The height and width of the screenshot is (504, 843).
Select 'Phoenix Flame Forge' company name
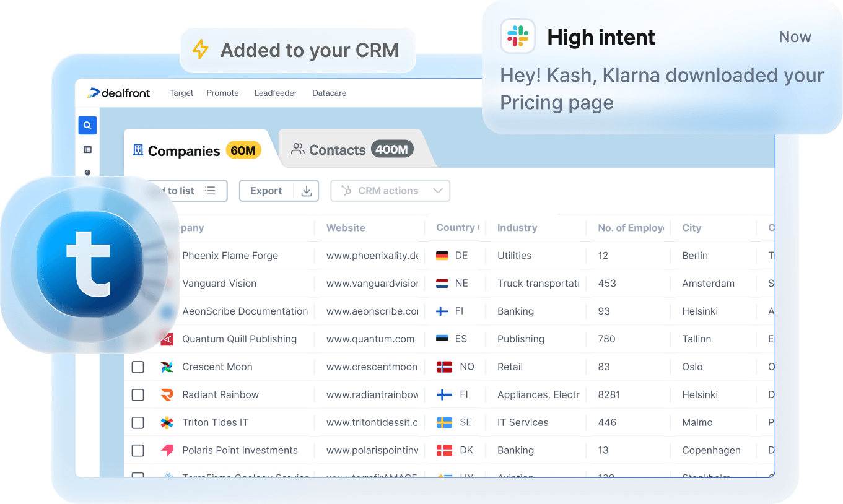[230, 256]
